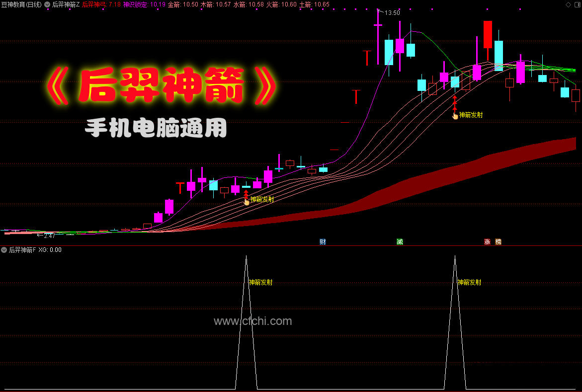The image size is (582, 392).
Task: Click the 水箭: 10.58 value
Action: pos(249,5)
